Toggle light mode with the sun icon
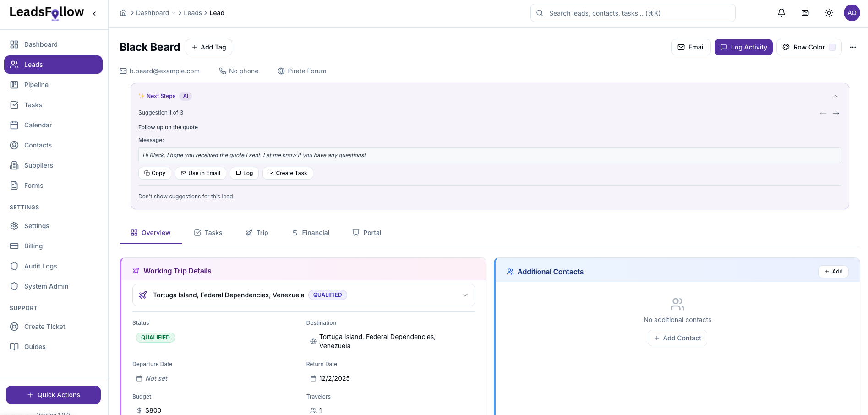The image size is (868, 415). [x=829, y=13]
